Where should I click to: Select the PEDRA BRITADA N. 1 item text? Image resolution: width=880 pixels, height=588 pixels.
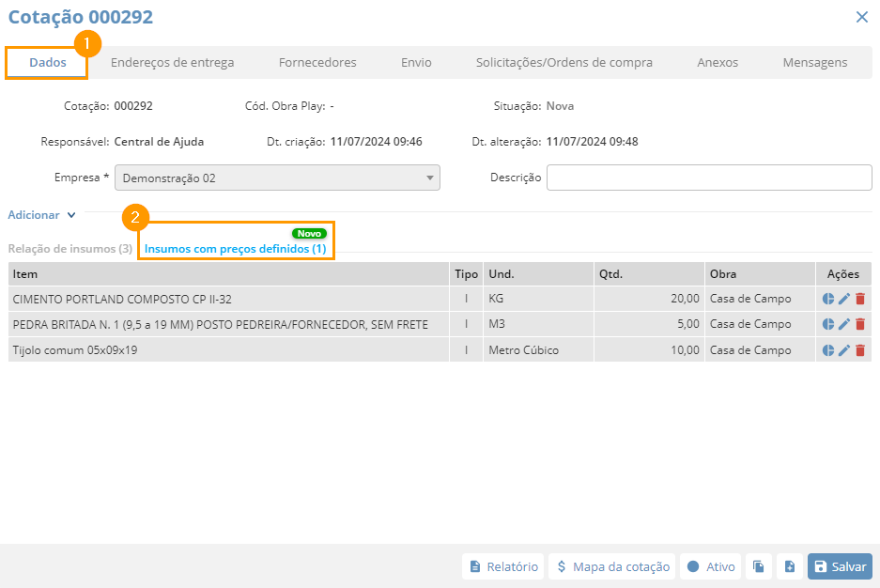tap(220, 324)
